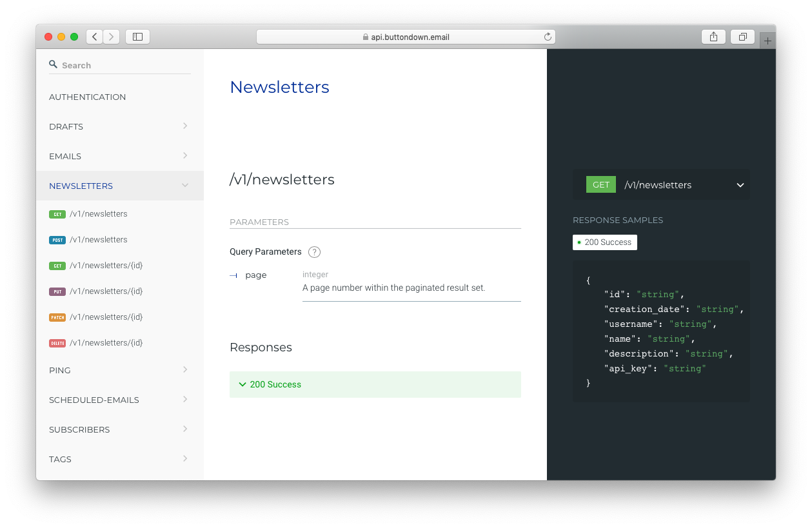Click the Responses heading
812x528 pixels.
[261, 347]
